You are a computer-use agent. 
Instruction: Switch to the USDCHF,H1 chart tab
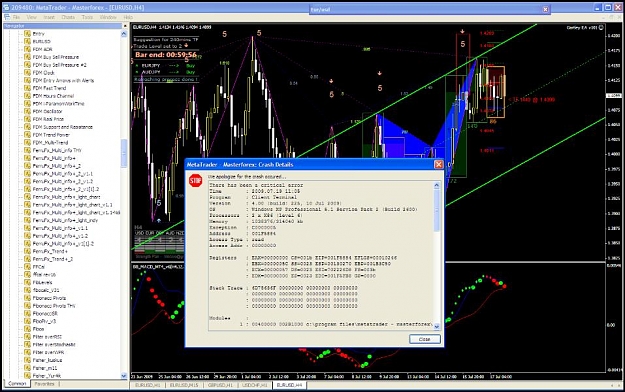pyautogui.click(x=254, y=385)
